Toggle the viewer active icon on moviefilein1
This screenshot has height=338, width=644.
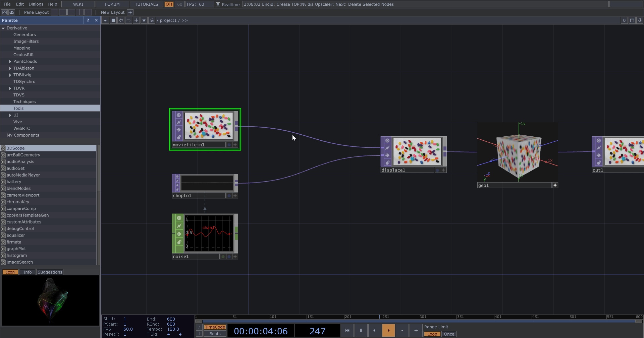(x=179, y=115)
